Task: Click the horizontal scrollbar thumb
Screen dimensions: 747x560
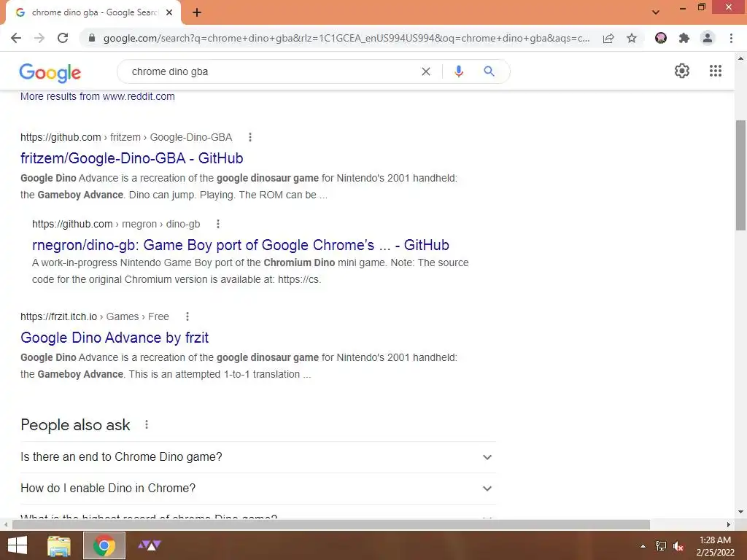Action: point(331,524)
